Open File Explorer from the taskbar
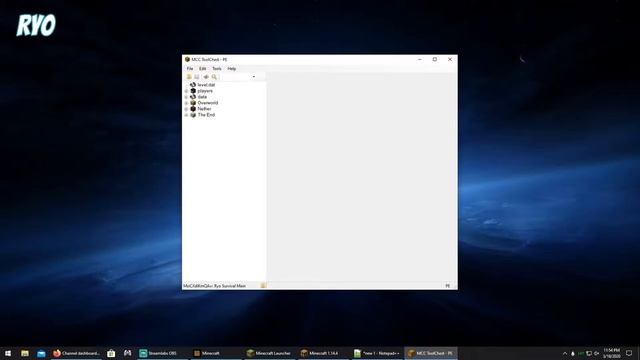 [x=25, y=353]
